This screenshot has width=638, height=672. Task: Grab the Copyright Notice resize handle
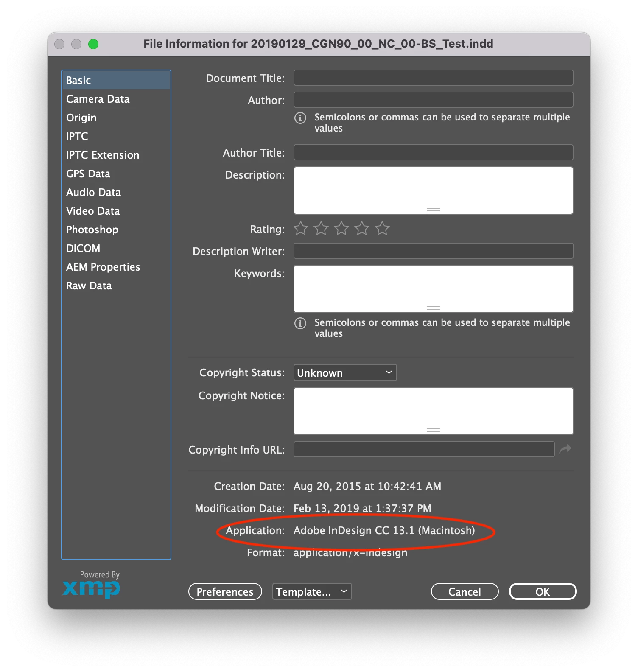pyautogui.click(x=434, y=430)
